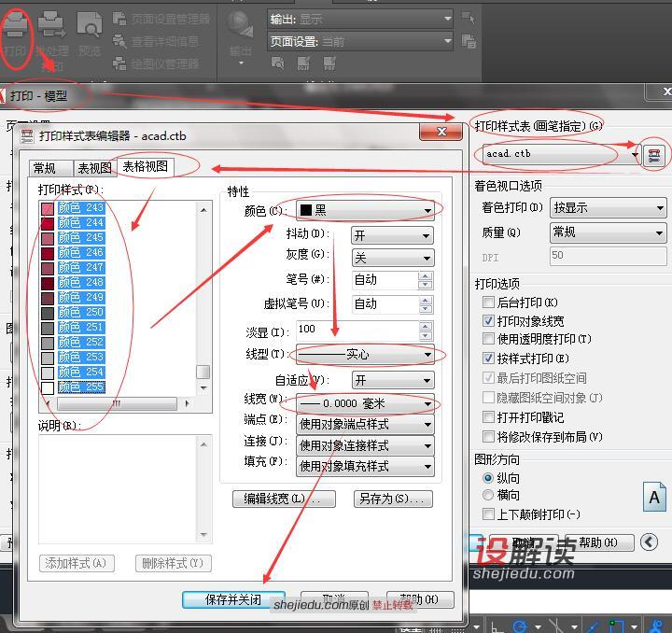Screen dimensions: 672x633
Task: Close the plot style table editor window
Action: point(441,132)
